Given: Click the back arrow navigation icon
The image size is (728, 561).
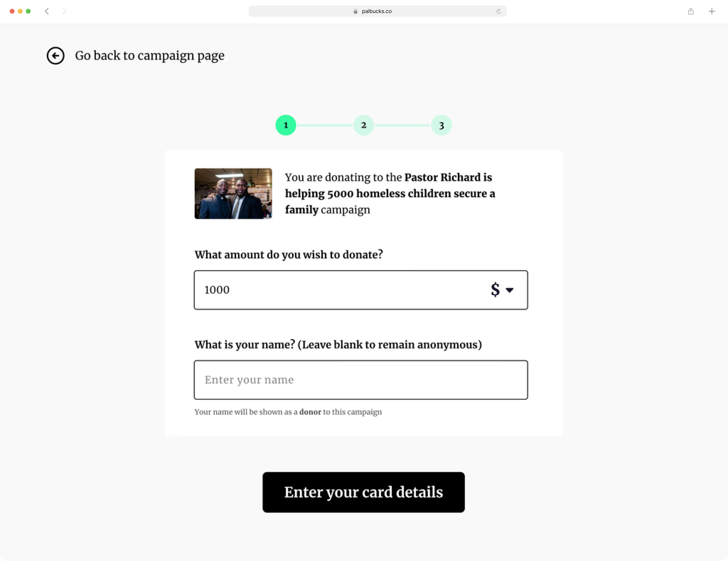Looking at the screenshot, I should point(55,55).
